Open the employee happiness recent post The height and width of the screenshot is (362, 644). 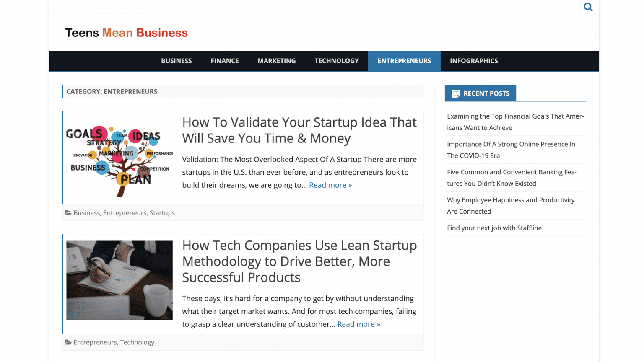pyautogui.click(x=510, y=205)
